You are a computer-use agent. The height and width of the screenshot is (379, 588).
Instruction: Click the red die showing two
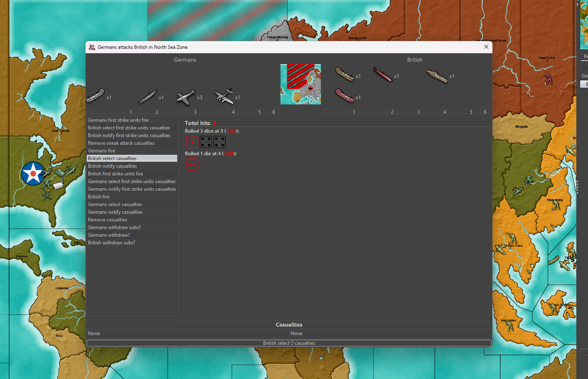tap(192, 165)
